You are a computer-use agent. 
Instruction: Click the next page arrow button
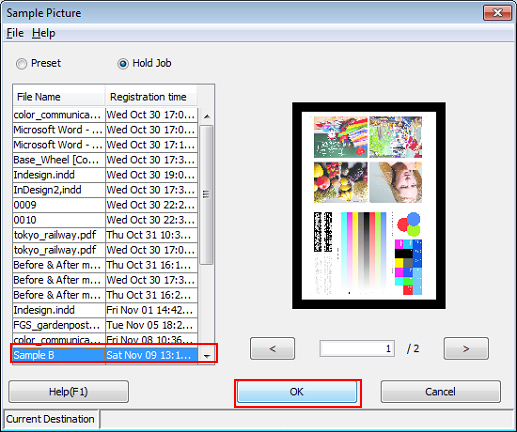tap(466, 348)
